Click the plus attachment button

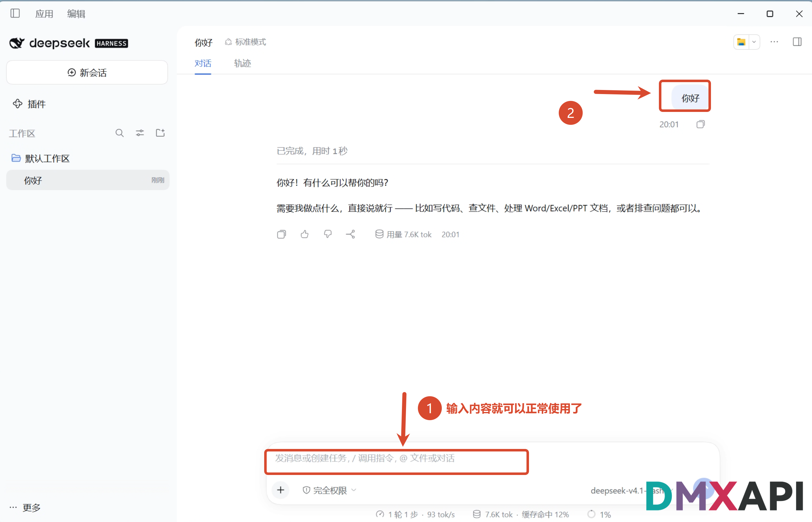[x=280, y=490]
